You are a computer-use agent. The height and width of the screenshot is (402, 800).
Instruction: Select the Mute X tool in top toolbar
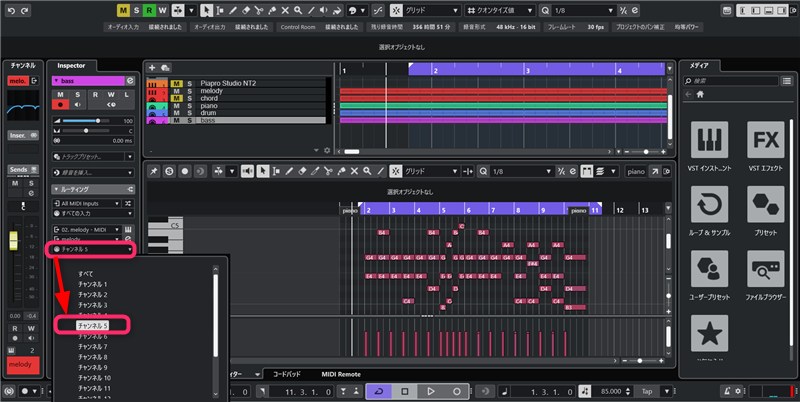tap(285, 10)
